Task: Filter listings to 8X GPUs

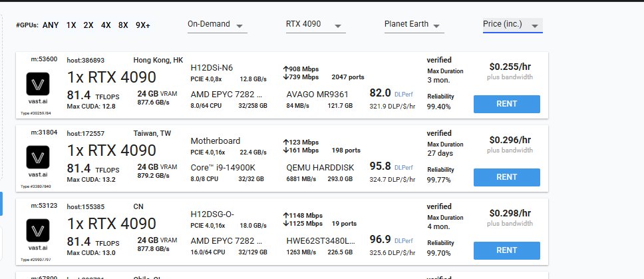Action: 123,25
